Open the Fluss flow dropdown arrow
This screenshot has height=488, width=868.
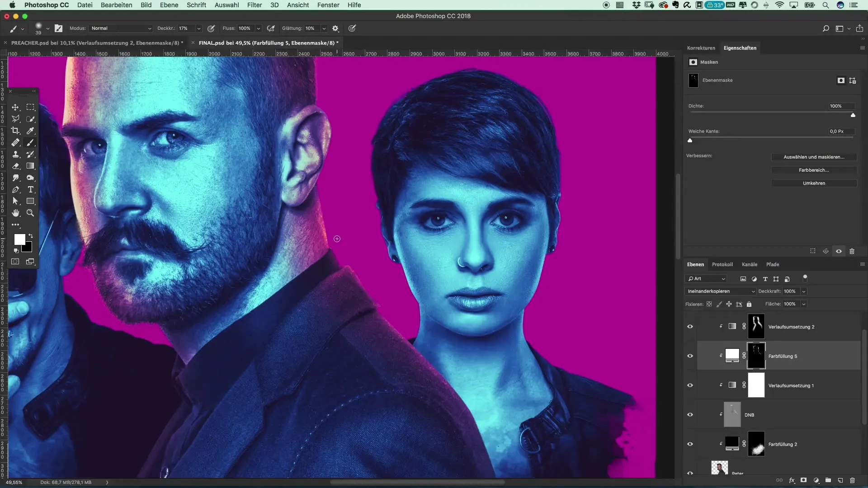pyautogui.click(x=258, y=28)
